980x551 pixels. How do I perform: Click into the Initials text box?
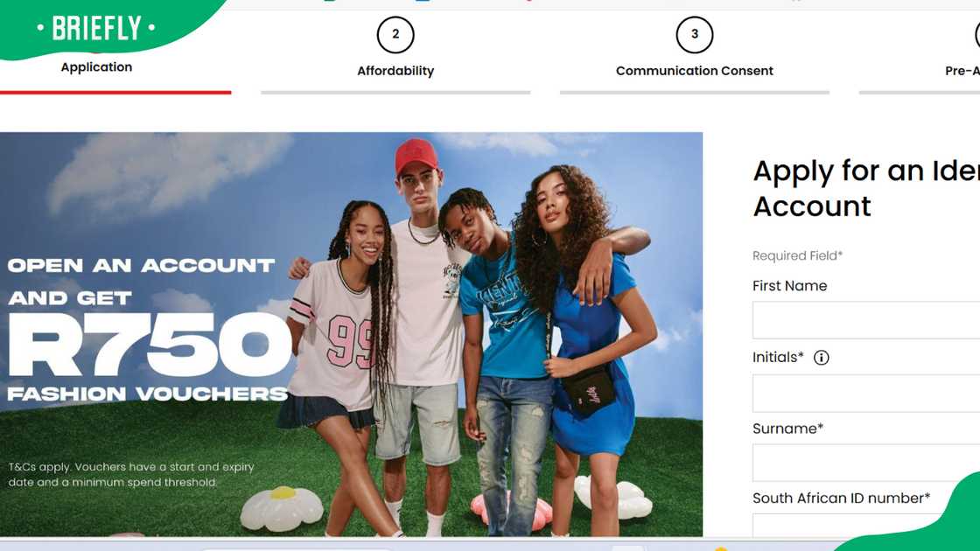(866, 393)
